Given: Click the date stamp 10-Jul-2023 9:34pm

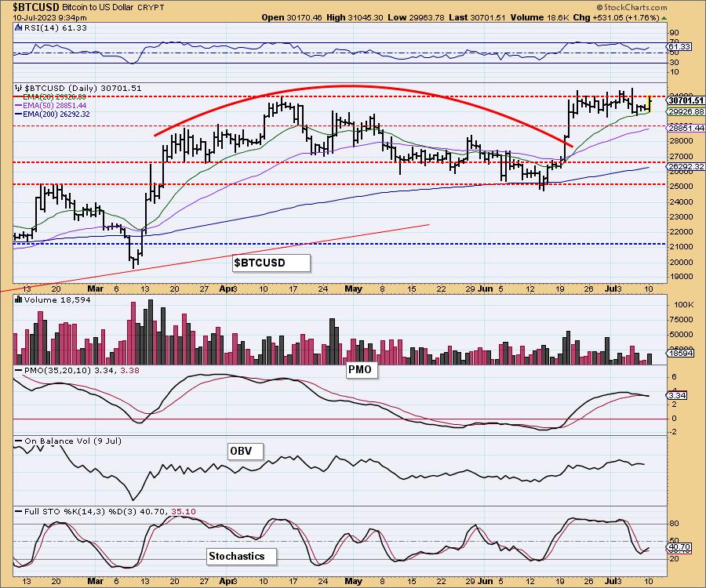Looking at the screenshot, I should click(x=49, y=18).
